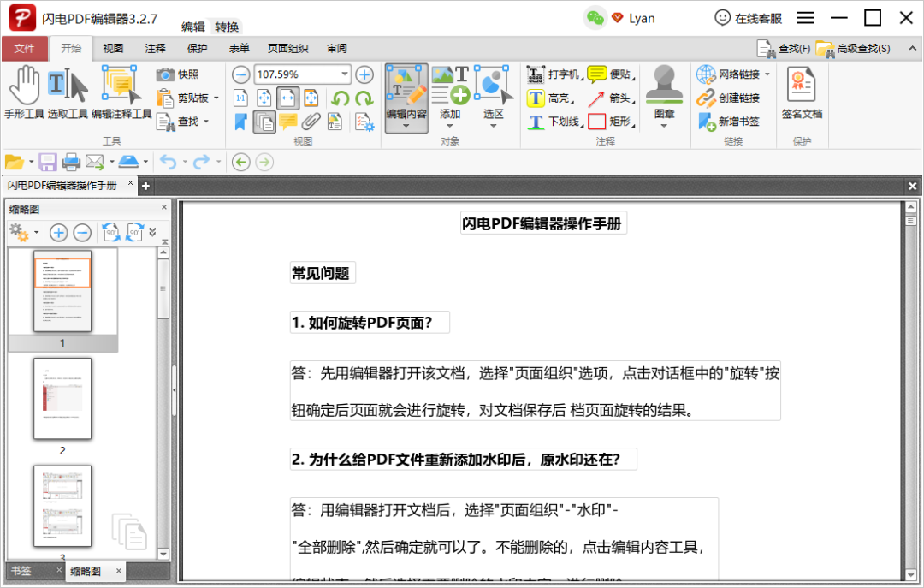The width and height of the screenshot is (924, 588).
Task: Print document using printer icon
Action: coord(71,162)
